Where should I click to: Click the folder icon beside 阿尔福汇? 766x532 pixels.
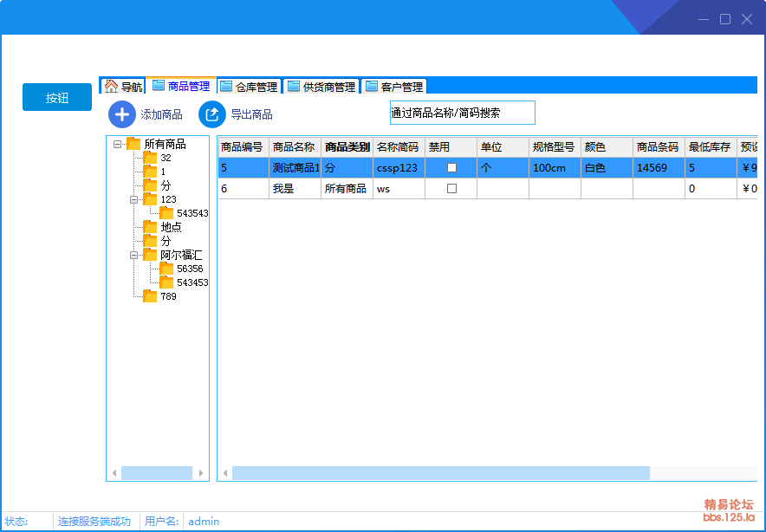coord(150,255)
